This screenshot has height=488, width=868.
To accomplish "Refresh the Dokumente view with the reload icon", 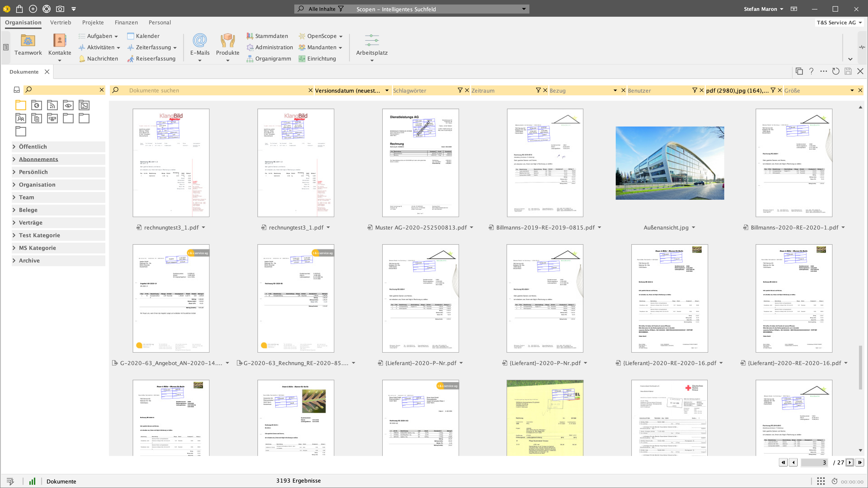I will (836, 71).
